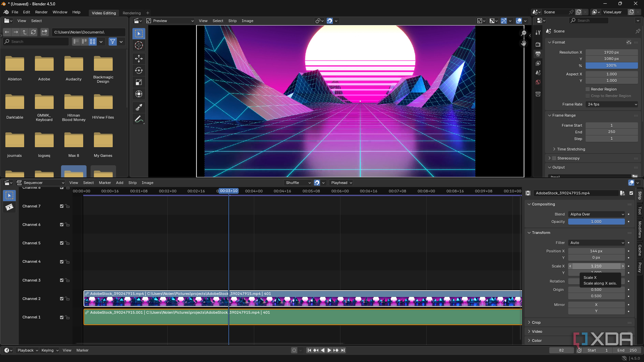This screenshot has width=644, height=362.
Task: Click Mirror X button
Action: pyautogui.click(x=596, y=305)
